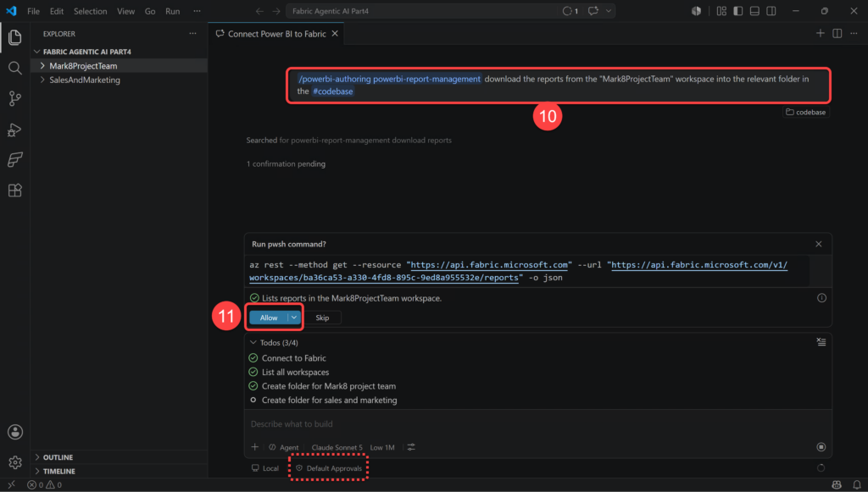Open the api.fabric.microsoft.com resource link

click(489, 265)
